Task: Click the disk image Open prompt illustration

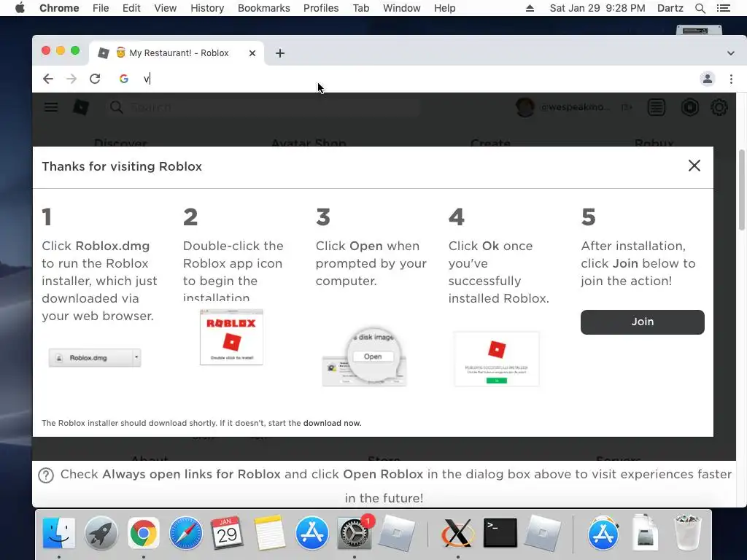Action: click(365, 357)
